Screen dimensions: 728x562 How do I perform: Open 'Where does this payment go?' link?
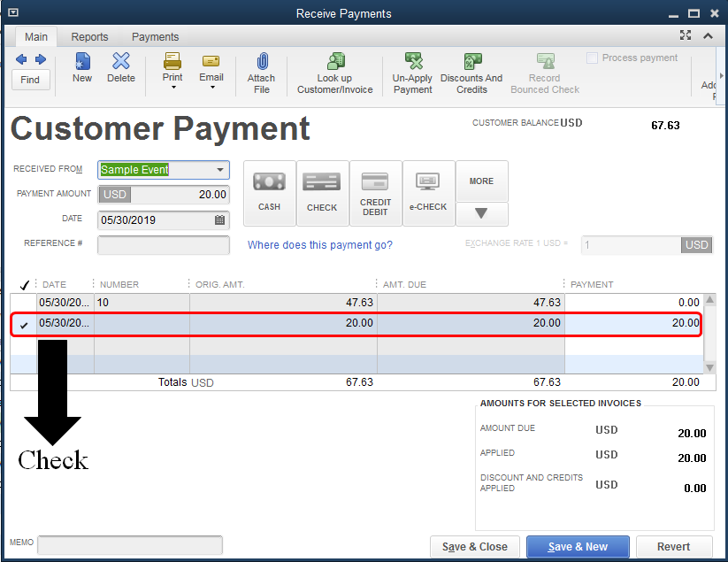coord(320,245)
